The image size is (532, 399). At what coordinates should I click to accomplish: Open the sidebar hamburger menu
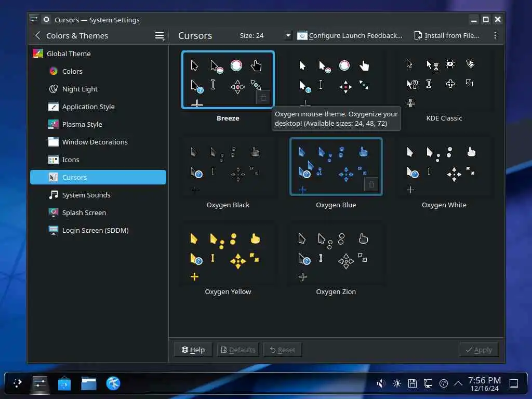pos(159,35)
